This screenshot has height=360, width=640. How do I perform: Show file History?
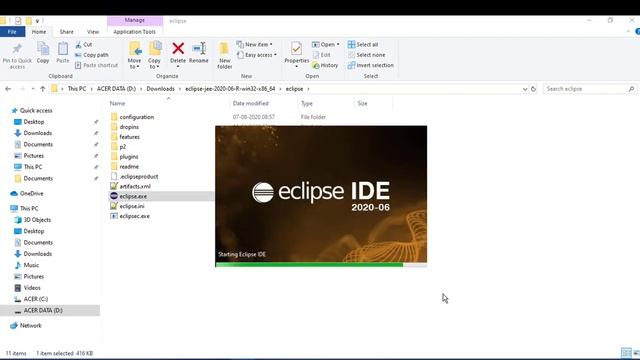click(x=325, y=65)
